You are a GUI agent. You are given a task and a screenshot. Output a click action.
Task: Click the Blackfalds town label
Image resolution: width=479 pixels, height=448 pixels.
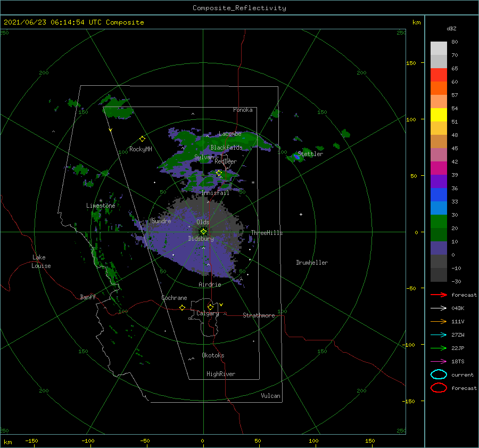pyautogui.click(x=226, y=148)
